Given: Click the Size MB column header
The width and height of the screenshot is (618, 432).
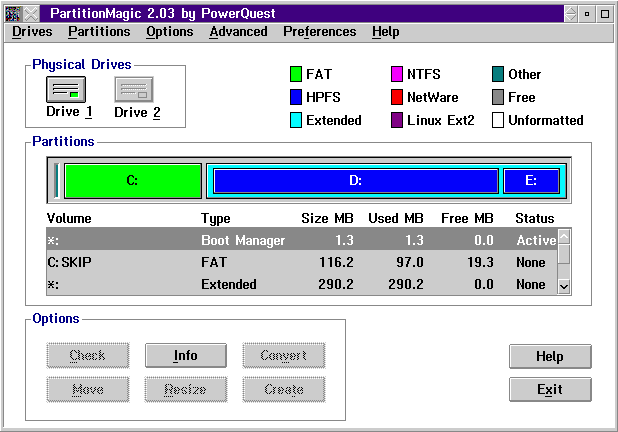Looking at the screenshot, I should (327, 218).
